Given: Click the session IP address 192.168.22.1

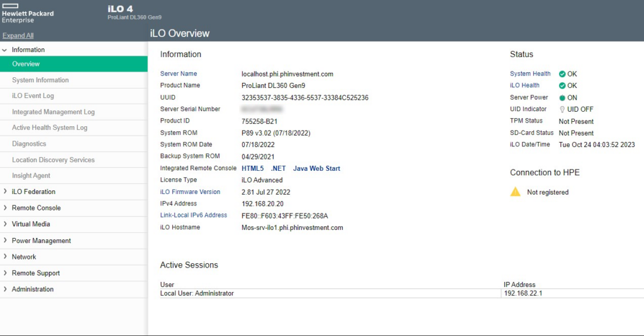Looking at the screenshot, I should point(523,293).
